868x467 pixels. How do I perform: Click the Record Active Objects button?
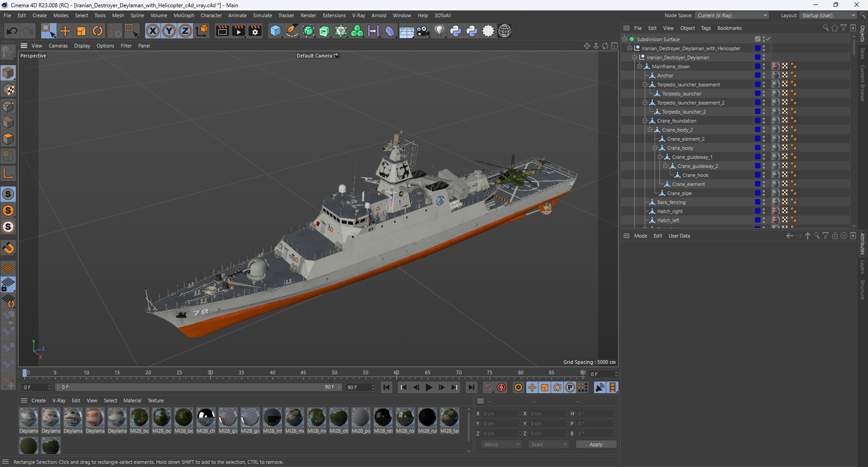click(489, 387)
